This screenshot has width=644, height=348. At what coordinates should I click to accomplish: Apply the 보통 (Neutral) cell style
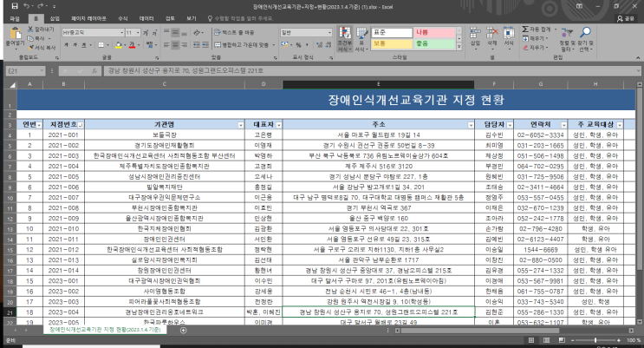coord(392,43)
